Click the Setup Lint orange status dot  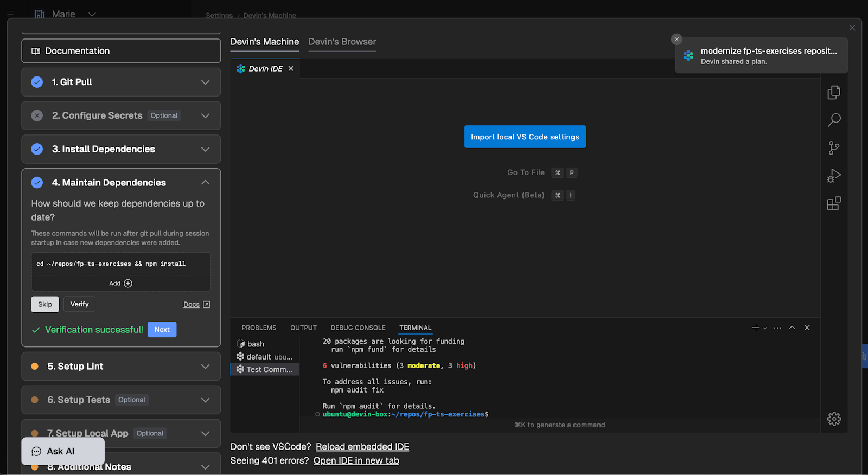tap(35, 367)
